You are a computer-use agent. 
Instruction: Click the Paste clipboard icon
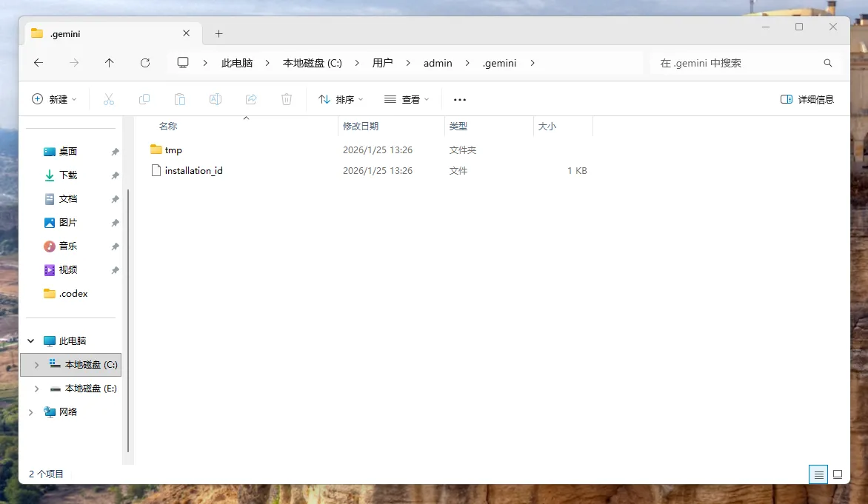180,99
